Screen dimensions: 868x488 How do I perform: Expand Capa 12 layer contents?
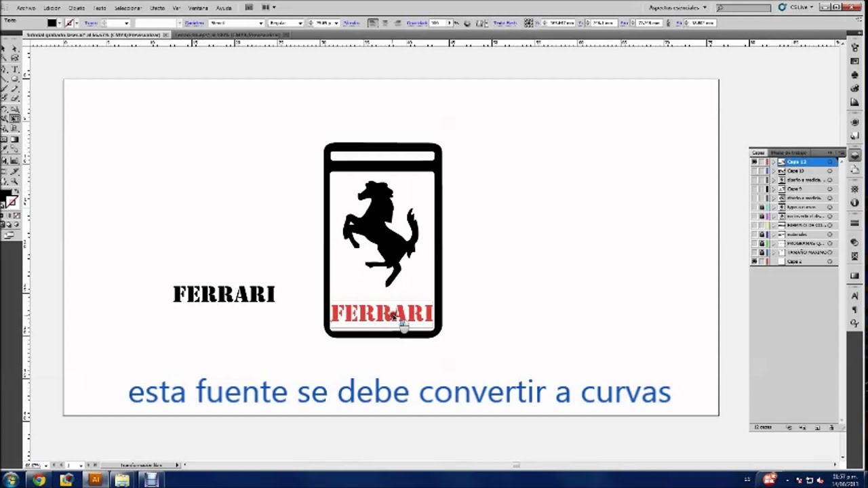[774, 162]
